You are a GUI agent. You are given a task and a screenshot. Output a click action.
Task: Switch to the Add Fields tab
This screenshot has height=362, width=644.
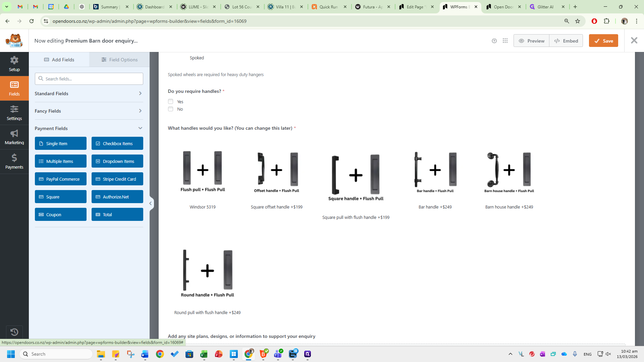(x=59, y=60)
